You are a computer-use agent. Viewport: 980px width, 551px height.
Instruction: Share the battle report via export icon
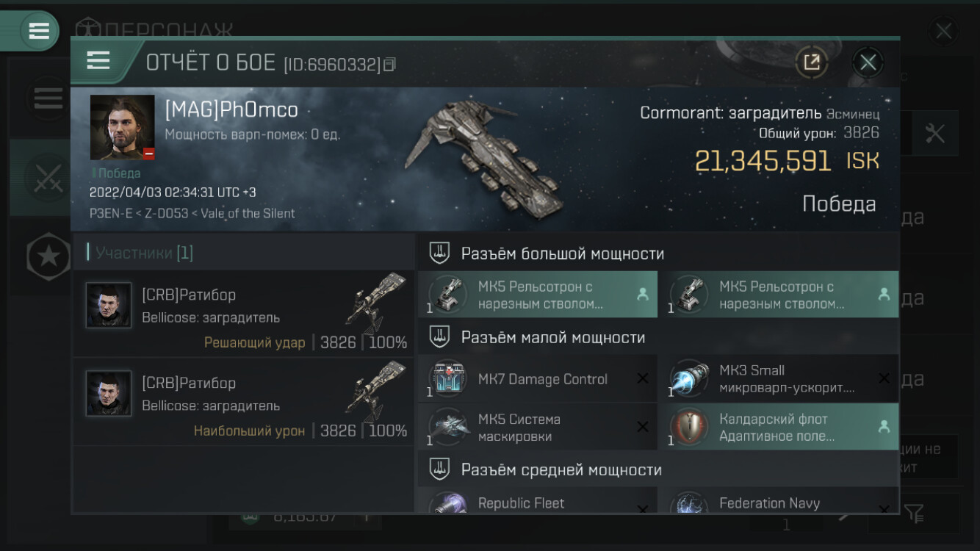812,62
